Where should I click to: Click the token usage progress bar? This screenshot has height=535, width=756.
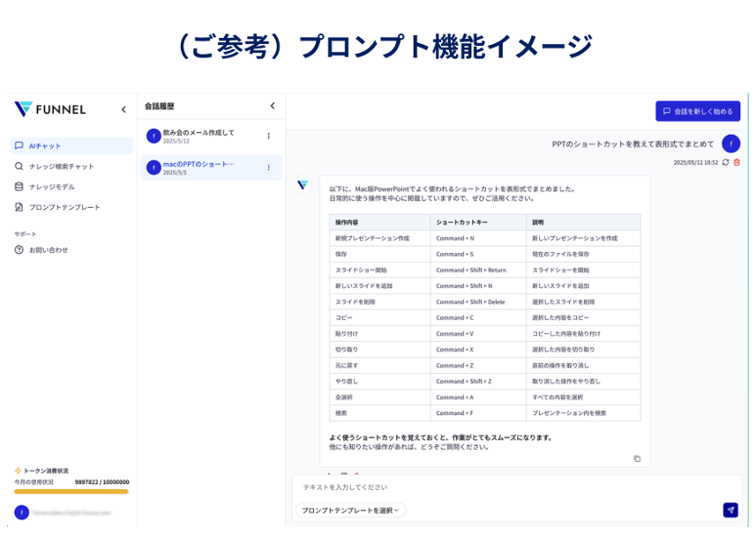[x=71, y=492]
